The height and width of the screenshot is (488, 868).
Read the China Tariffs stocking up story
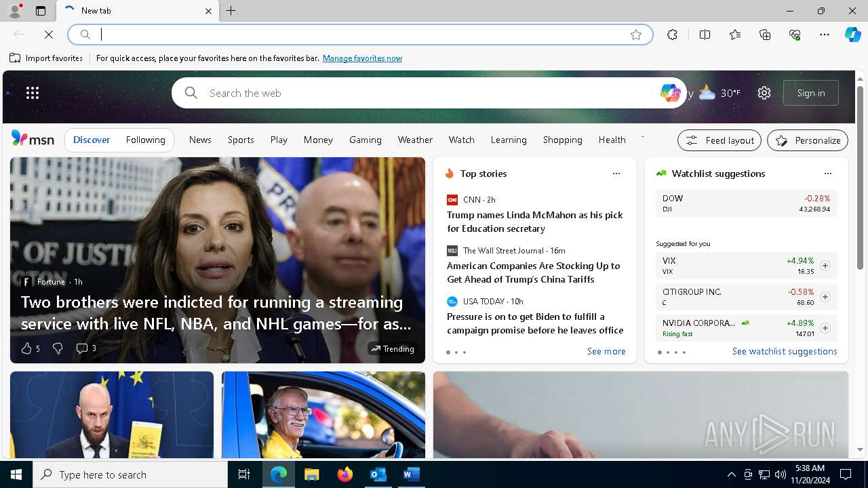tap(534, 272)
